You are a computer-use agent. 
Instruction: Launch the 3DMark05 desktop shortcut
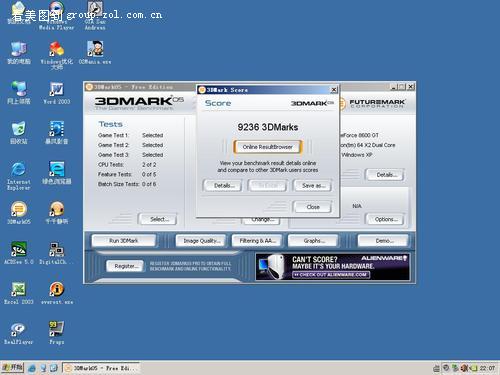[19, 213]
